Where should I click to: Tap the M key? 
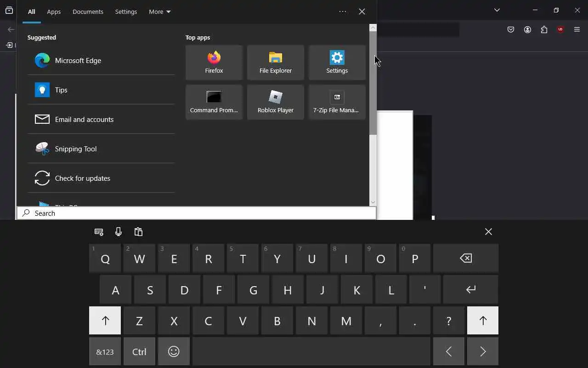(x=346, y=320)
